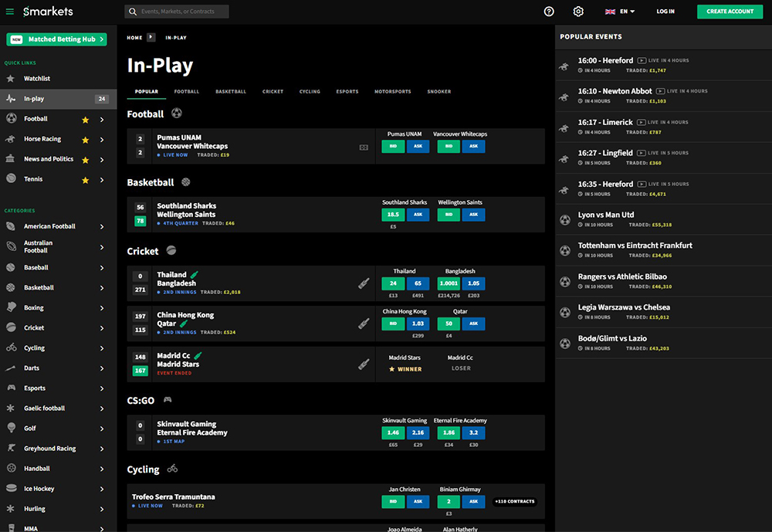Open the hamburger menu icon

pos(10,12)
